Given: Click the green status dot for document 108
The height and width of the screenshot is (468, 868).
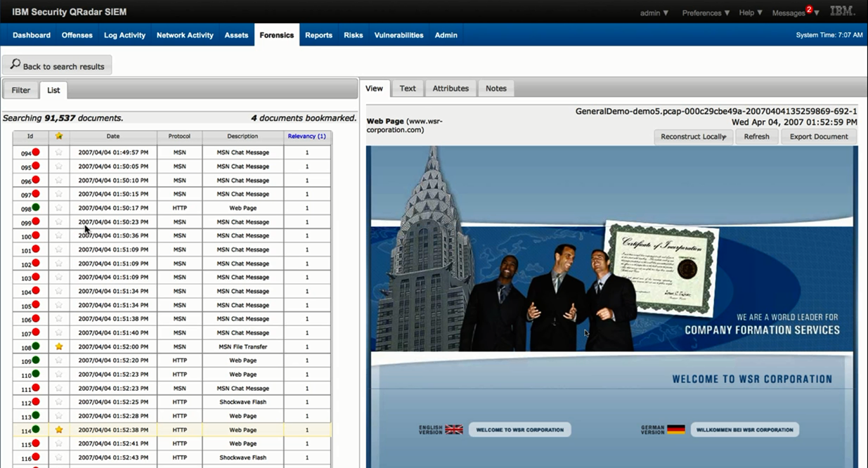Looking at the screenshot, I should coord(36,346).
